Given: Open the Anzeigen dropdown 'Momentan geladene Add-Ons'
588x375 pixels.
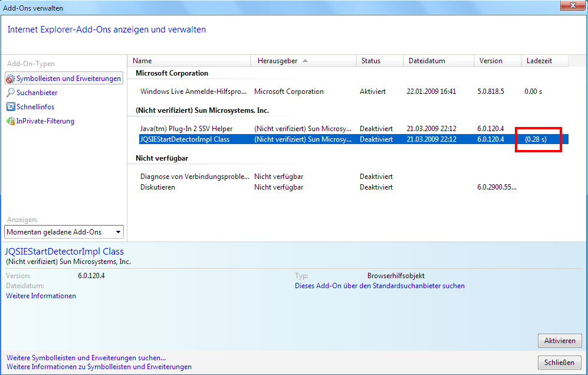Looking at the screenshot, I should tap(64, 232).
